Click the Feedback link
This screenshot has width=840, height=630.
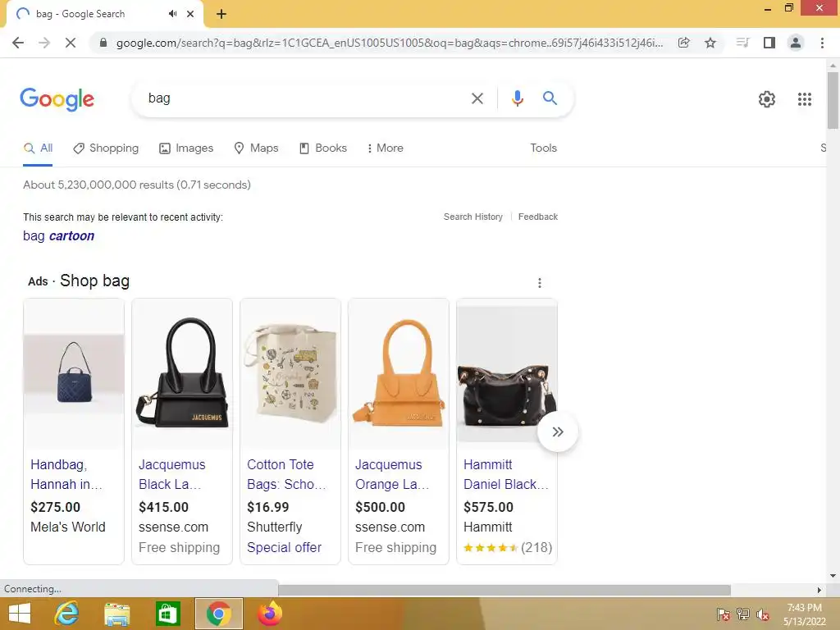[x=538, y=217]
